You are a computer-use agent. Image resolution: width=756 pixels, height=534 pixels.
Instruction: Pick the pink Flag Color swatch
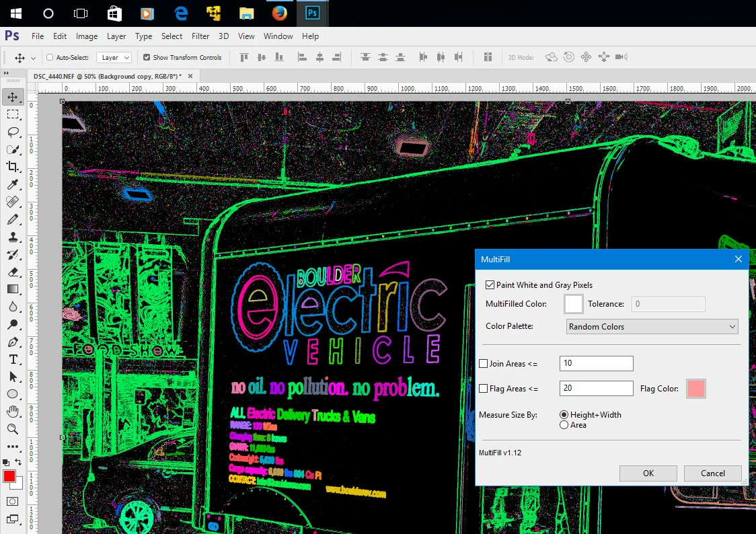tap(695, 389)
